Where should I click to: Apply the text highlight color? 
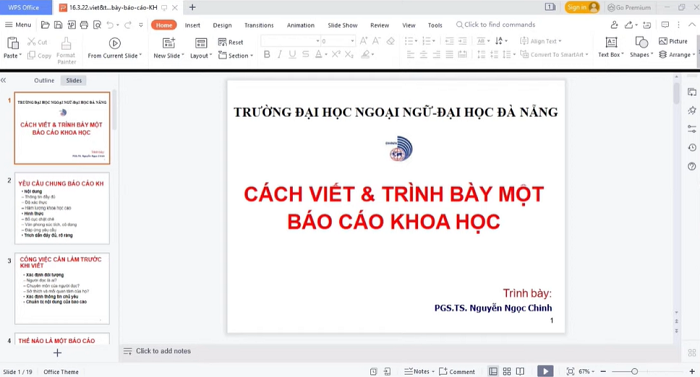(366, 54)
